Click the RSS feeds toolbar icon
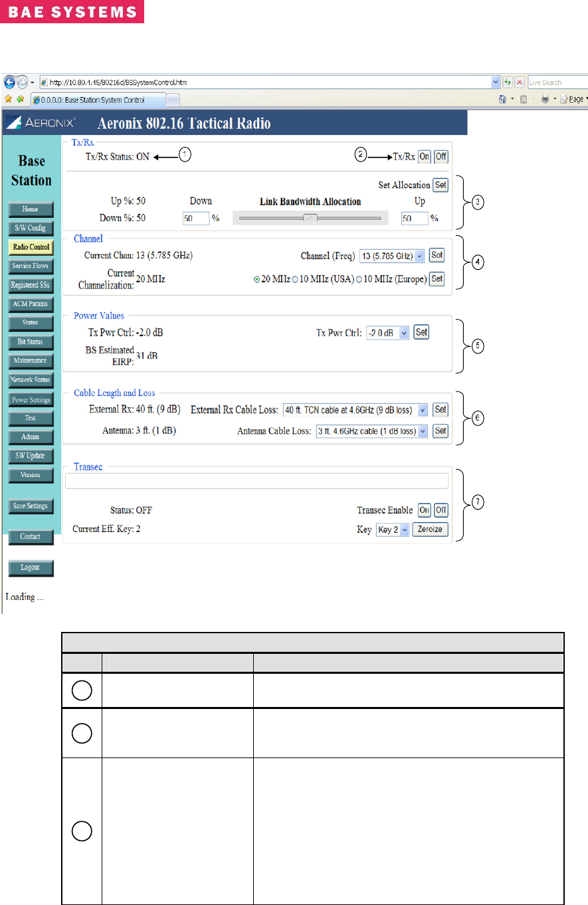588x905 pixels. click(x=524, y=99)
